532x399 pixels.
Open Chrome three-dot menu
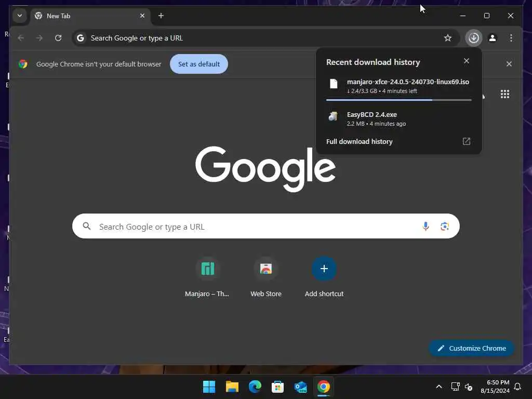click(x=511, y=37)
